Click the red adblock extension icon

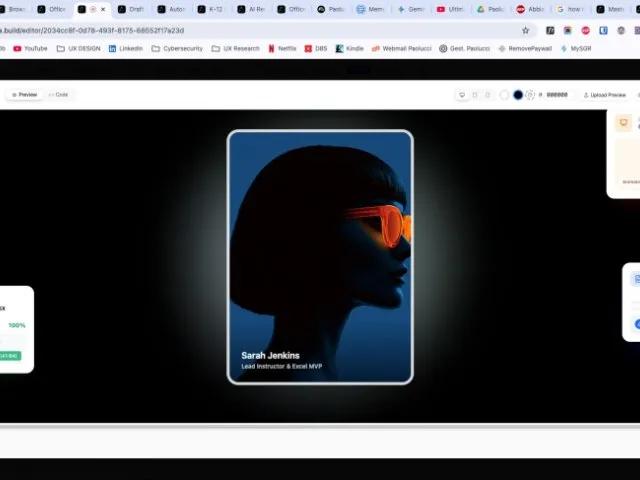pos(585,30)
